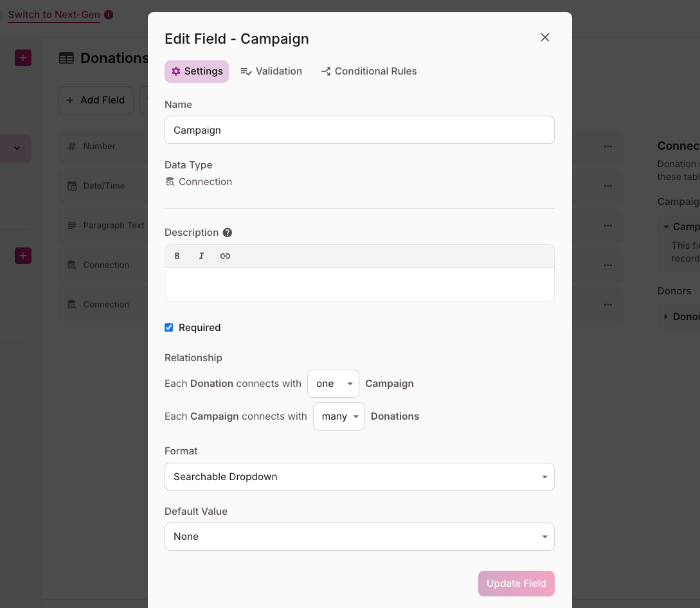700x608 pixels.
Task: Click inside the Name input field
Action: click(x=359, y=129)
